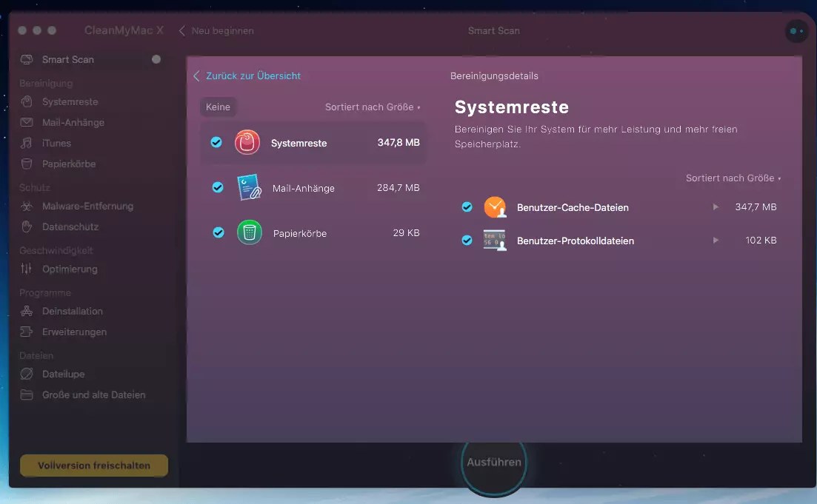Click Vollversion freischalten button

tap(94, 466)
